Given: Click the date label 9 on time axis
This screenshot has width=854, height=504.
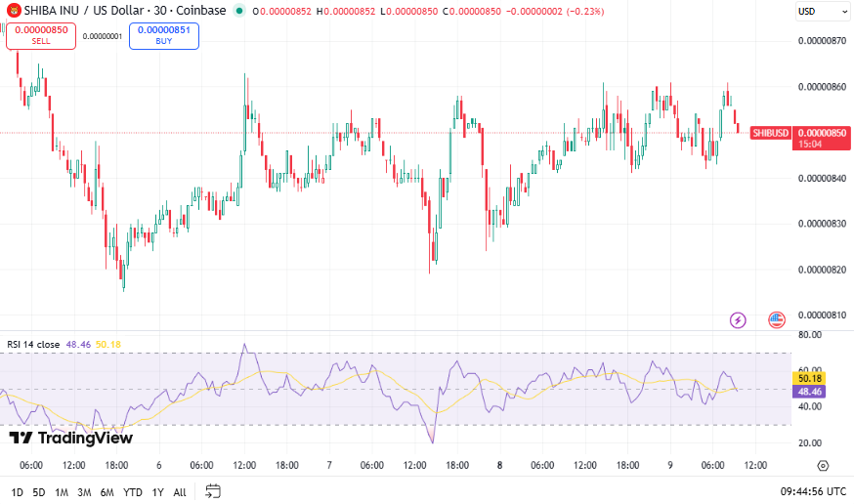Looking at the screenshot, I should [x=670, y=465].
